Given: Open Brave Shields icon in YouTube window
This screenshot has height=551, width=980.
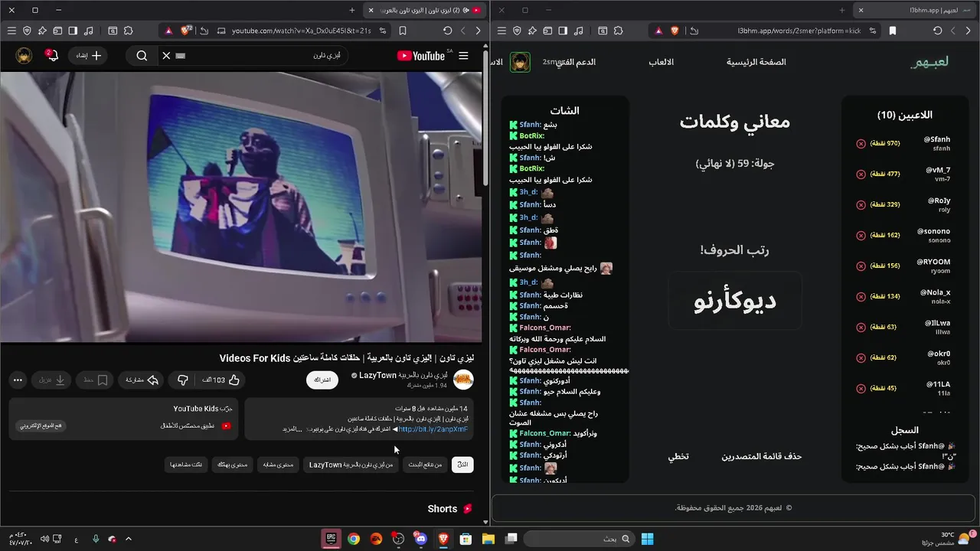Looking at the screenshot, I should (186, 31).
